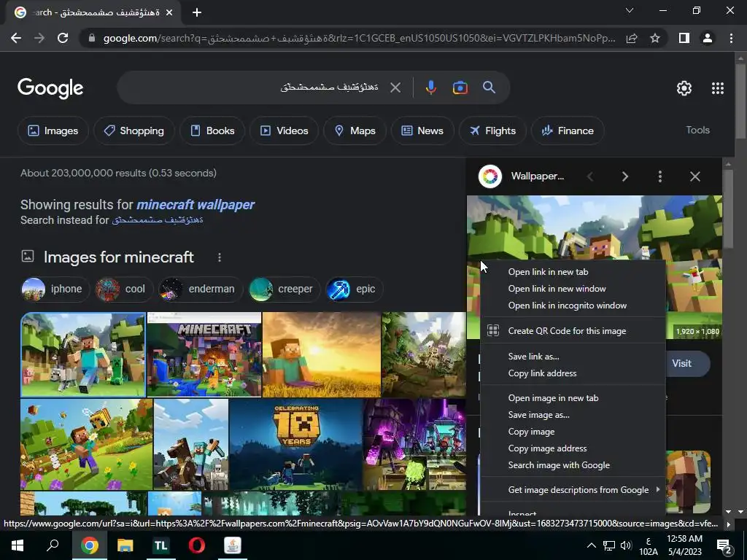Screen dimensions: 747x560
Task: Open the volume control in tray
Action: pyautogui.click(x=626, y=545)
